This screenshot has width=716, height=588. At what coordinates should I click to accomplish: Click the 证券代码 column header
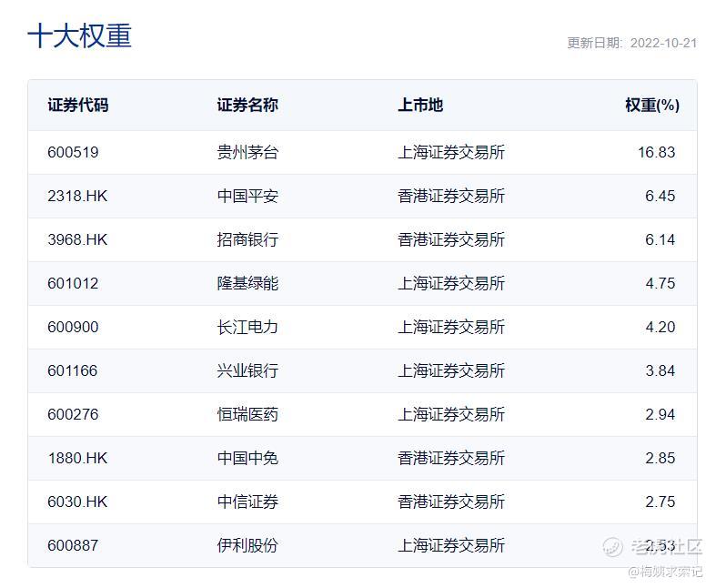coord(78,105)
